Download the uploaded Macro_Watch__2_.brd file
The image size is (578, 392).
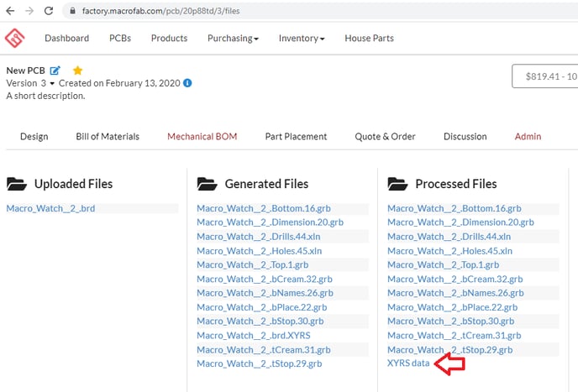[51, 208]
